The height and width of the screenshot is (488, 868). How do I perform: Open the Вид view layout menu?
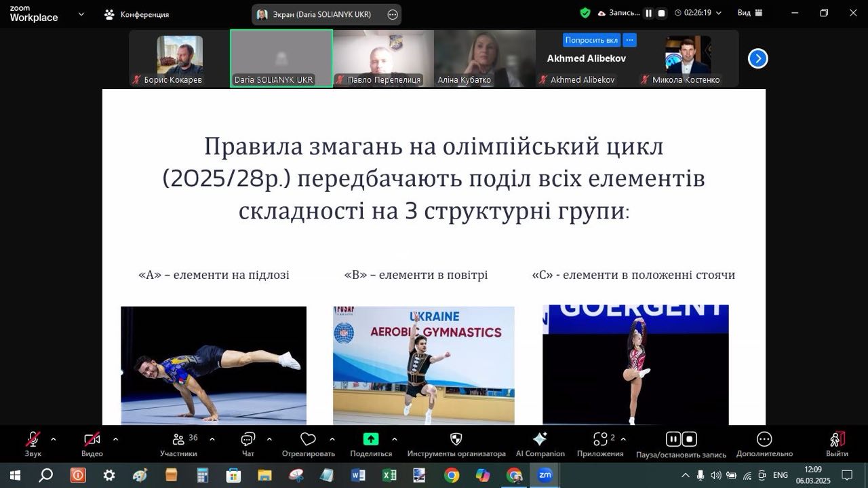(x=749, y=13)
